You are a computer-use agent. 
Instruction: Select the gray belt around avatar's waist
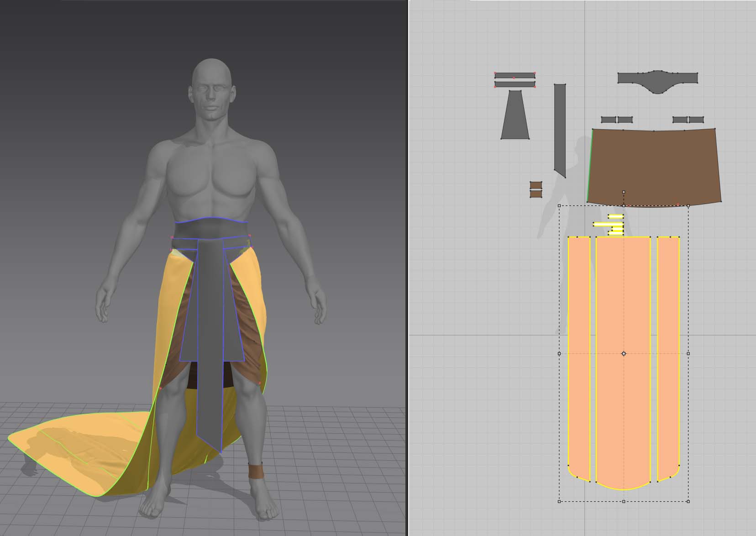tap(210, 228)
